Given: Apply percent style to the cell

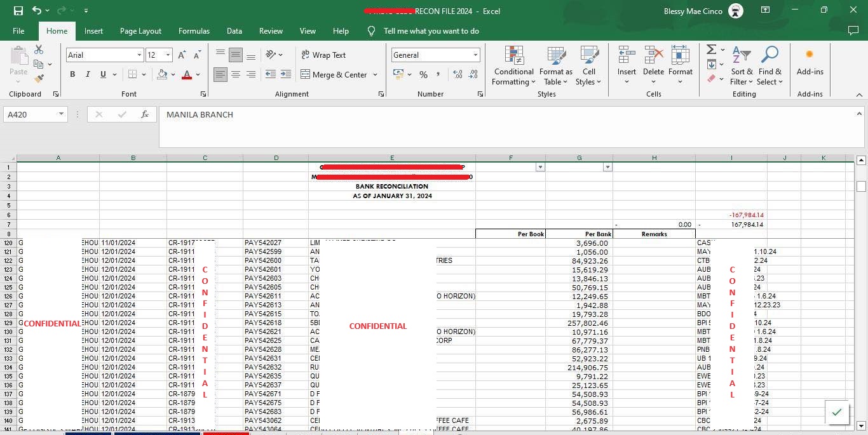Looking at the screenshot, I should click(423, 74).
